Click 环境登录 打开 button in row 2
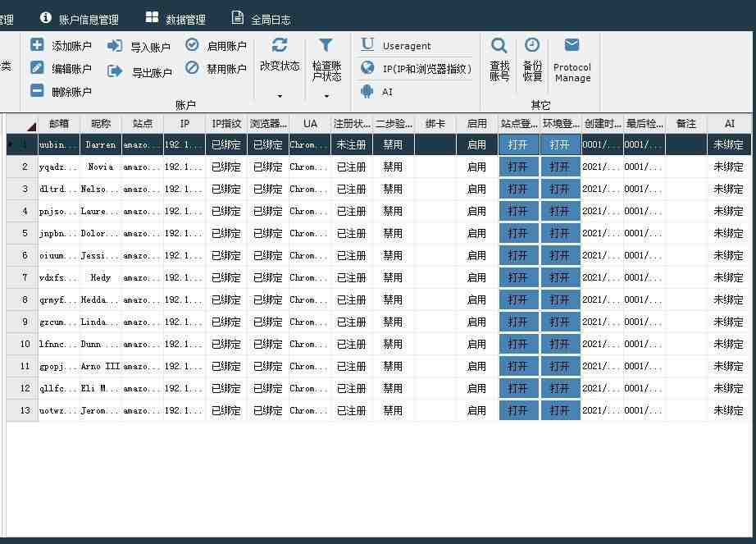Viewport: 756px width, 544px height. (x=560, y=167)
